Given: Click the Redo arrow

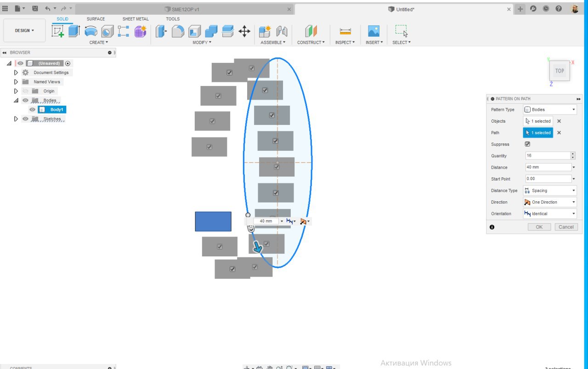Looking at the screenshot, I should pos(63,9).
